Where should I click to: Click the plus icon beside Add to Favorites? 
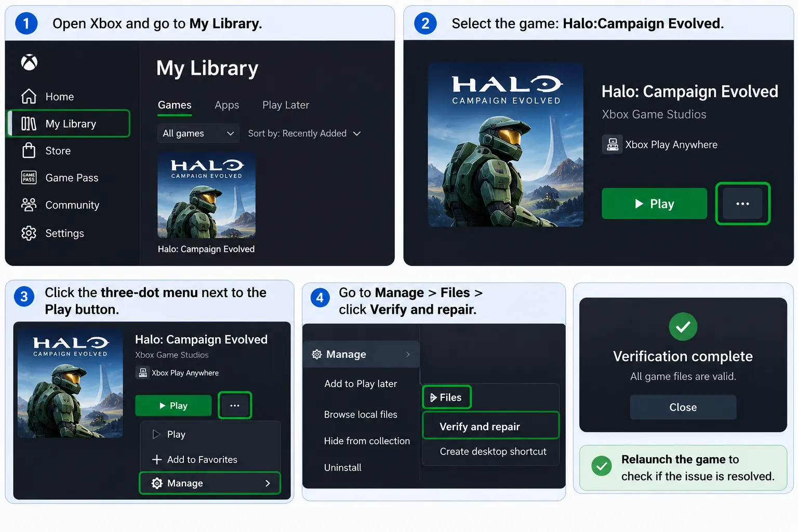(157, 459)
